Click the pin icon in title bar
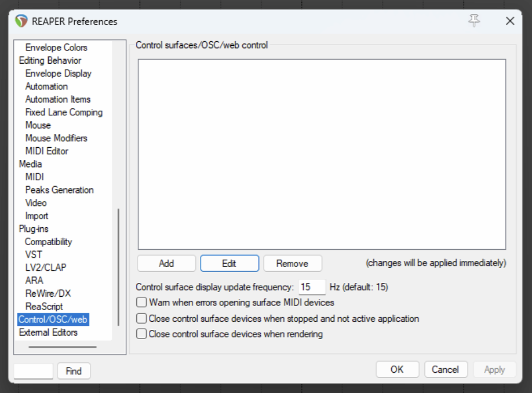The image size is (532, 393). (474, 21)
